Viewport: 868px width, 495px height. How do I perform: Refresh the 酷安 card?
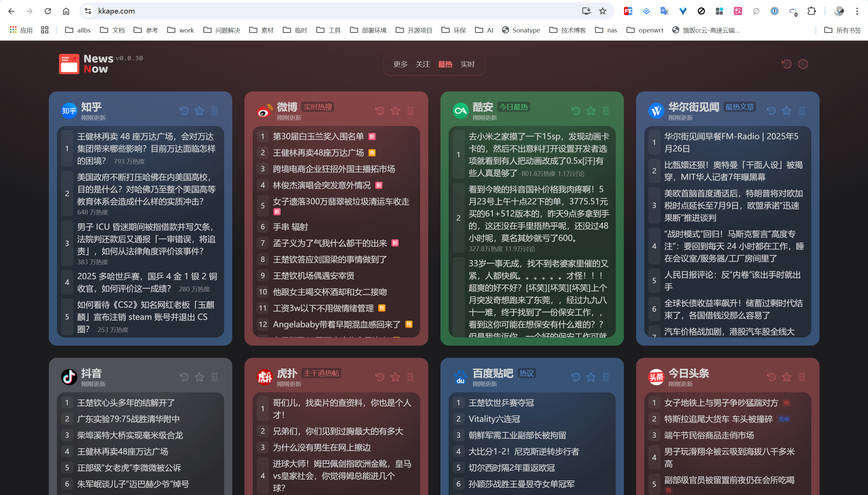[x=575, y=111]
